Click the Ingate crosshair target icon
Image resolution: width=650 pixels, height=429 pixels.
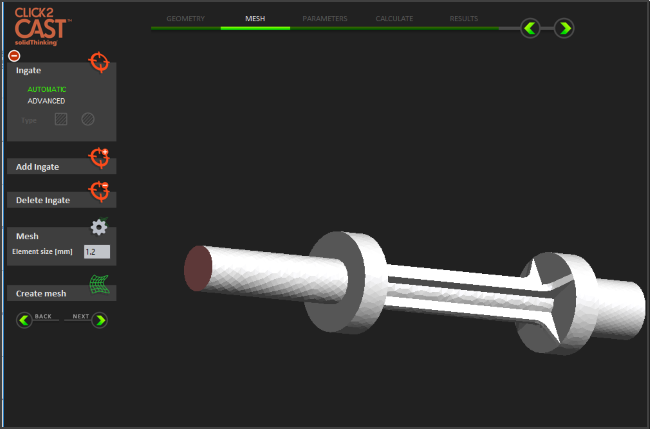99,62
